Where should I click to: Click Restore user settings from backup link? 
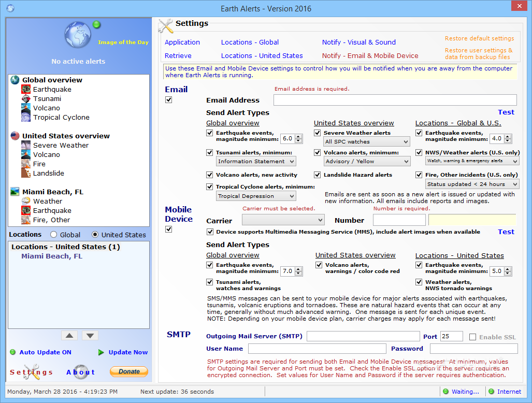coord(479,53)
